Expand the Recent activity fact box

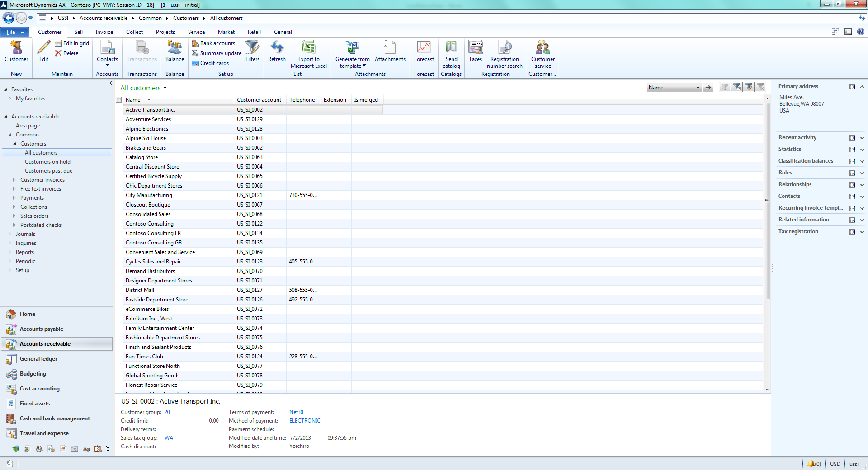pyautogui.click(x=862, y=138)
